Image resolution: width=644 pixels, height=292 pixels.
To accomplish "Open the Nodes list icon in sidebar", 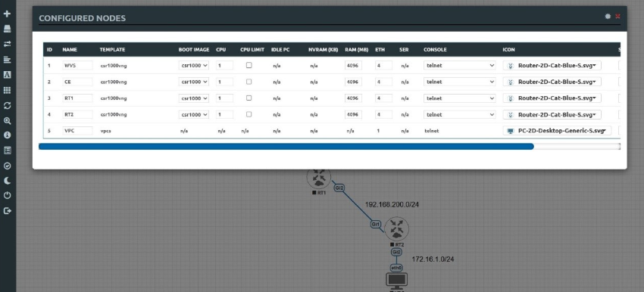I will pos(7,29).
